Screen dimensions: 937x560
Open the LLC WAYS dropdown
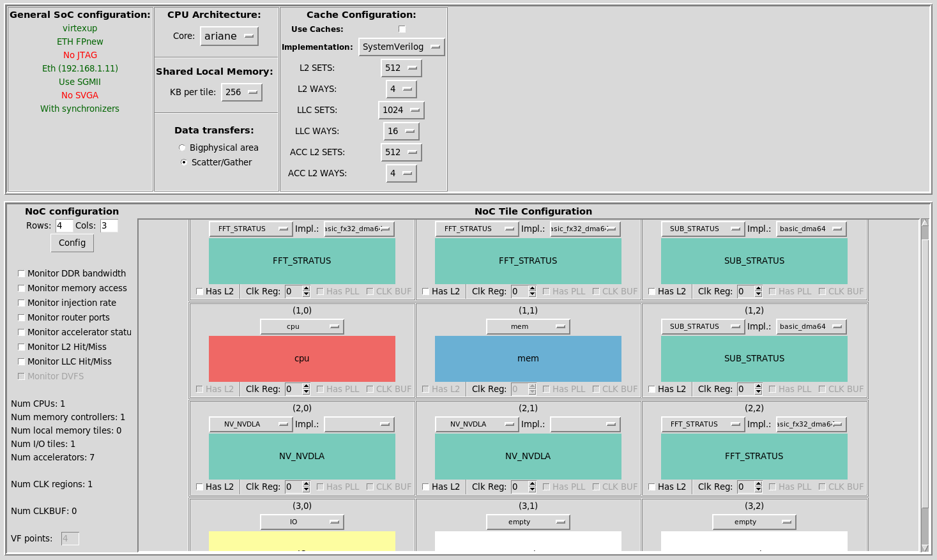(x=402, y=131)
